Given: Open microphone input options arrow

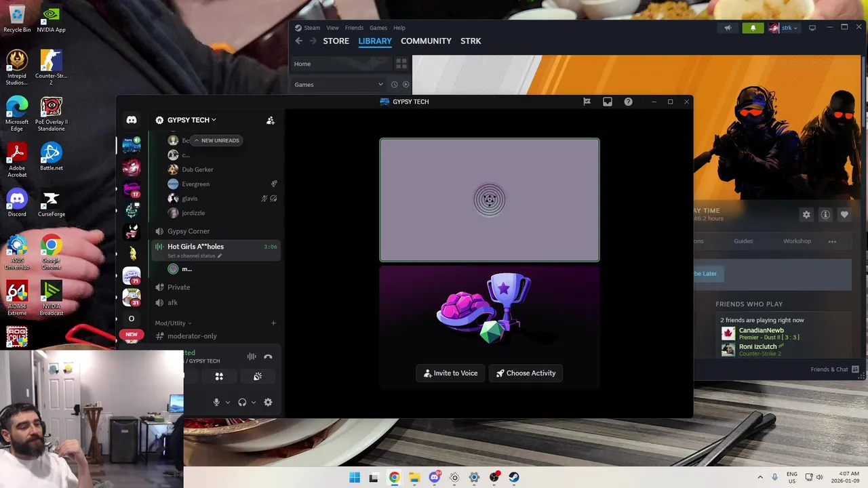Looking at the screenshot, I should (227, 402).
